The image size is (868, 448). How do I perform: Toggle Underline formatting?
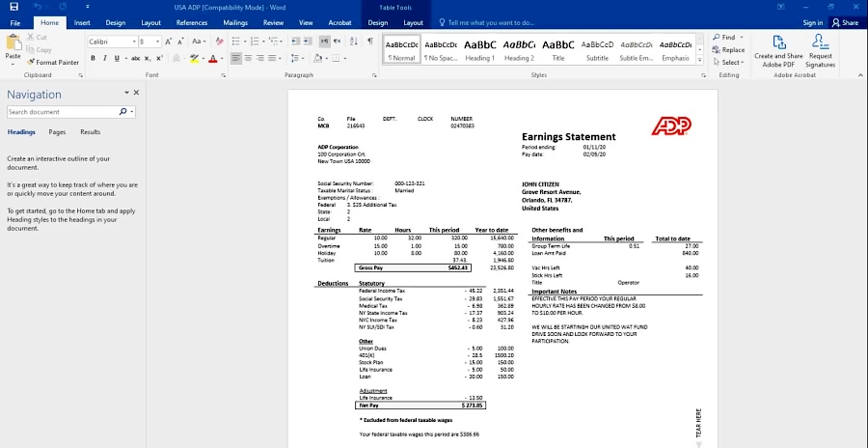coord(117,58)
